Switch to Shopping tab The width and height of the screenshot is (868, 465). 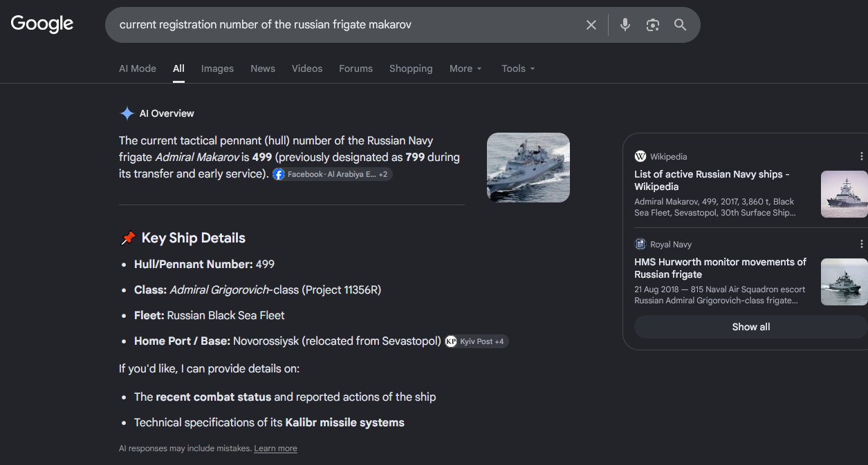(x=411, y=68)
